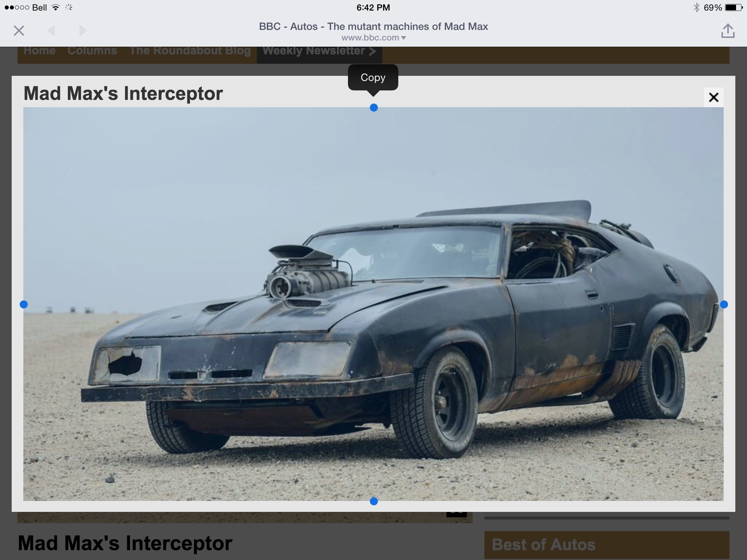Close the in-app browser with the X
The height and width of the screenshot is (560, 747).
(x=19, y=31)
